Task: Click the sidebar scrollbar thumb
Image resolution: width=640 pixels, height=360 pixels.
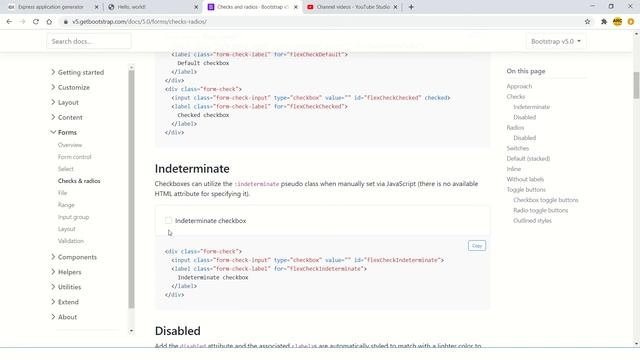Action: point(131,189)
